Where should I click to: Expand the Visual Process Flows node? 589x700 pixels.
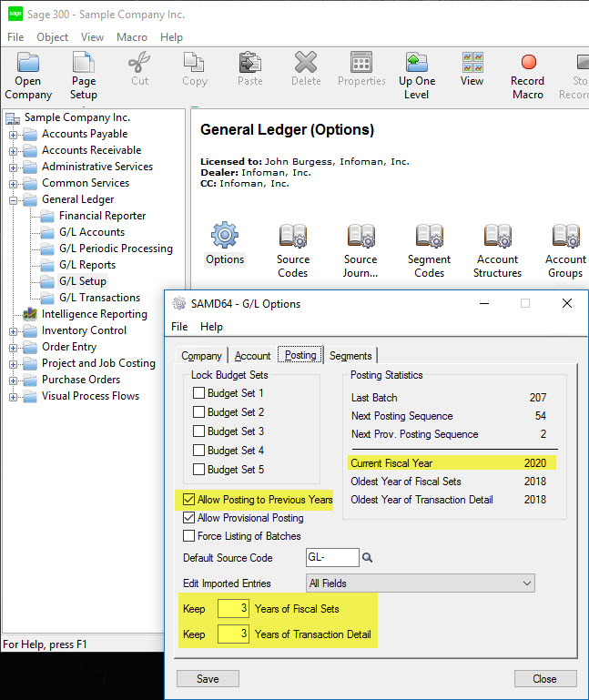pos(14,397)
